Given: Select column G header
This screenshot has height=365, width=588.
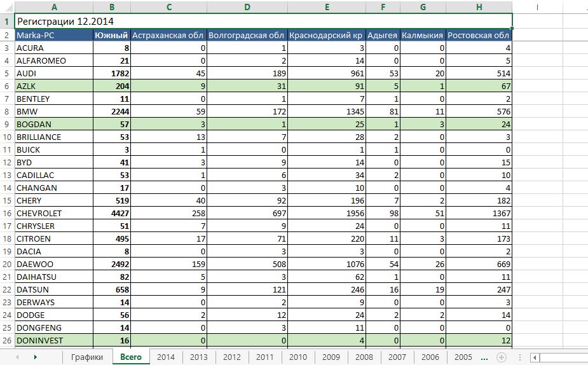Looking at the screenshot, I should coord(423,7).
